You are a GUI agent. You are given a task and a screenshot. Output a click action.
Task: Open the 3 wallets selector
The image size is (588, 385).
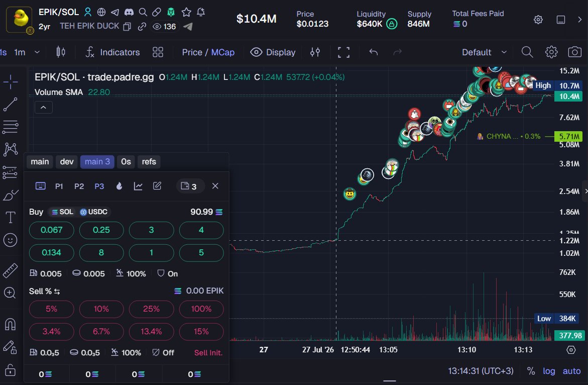(190, 186)
